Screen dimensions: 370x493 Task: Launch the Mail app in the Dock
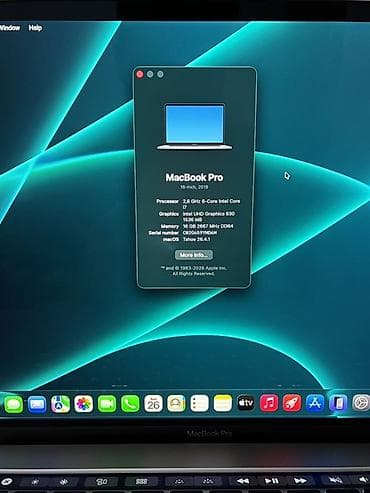[x=37, y=404]
